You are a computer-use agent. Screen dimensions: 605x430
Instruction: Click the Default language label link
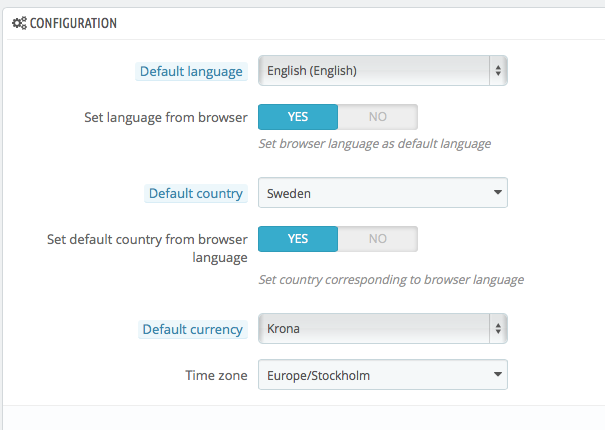[x=191, y=71]
